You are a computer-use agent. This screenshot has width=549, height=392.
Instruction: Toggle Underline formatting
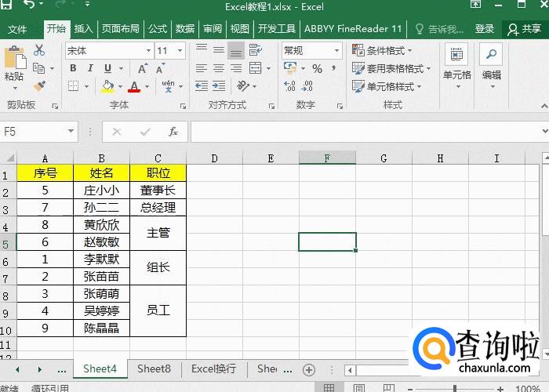pos(107,68)
